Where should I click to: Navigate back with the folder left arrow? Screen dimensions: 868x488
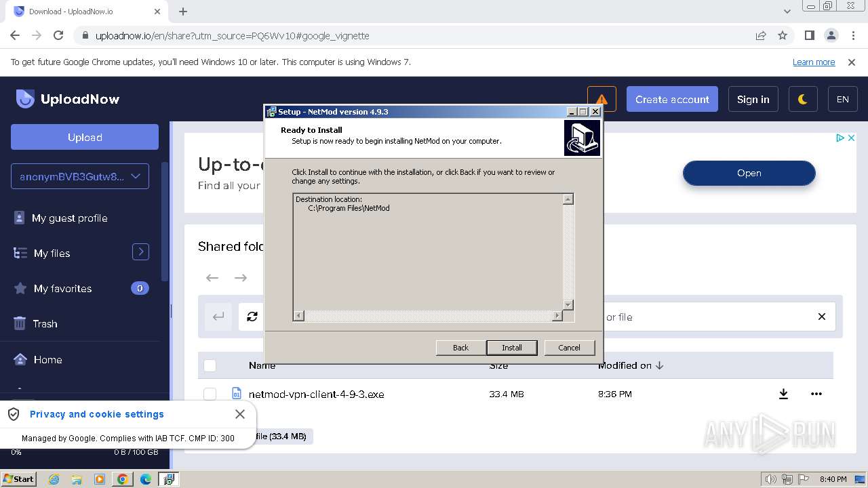(x=212, y=278)
